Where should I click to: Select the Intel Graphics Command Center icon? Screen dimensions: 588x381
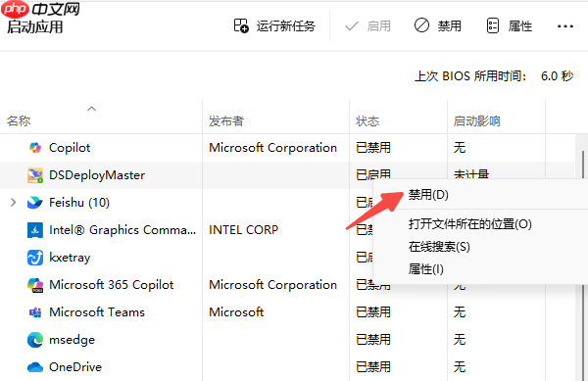(35, 230)
